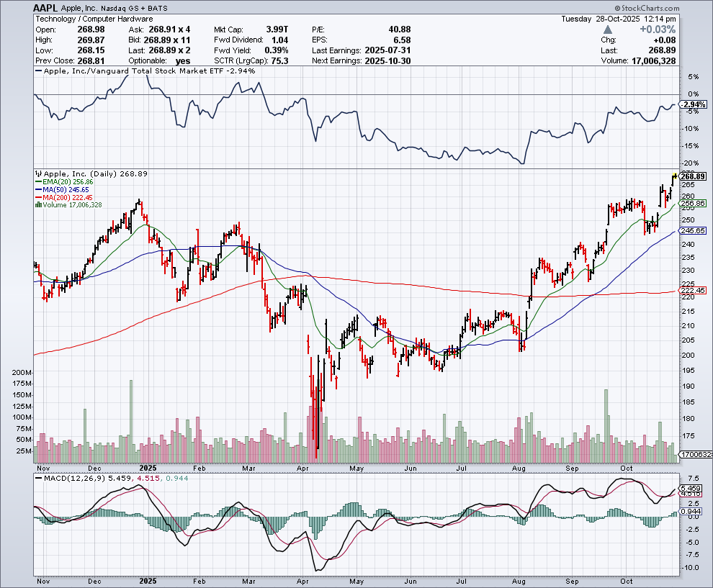The height and width of the screenshot is (588, 713).
Task: Click the volume bars icon in the legend
Action: click(x=38, y=205)
